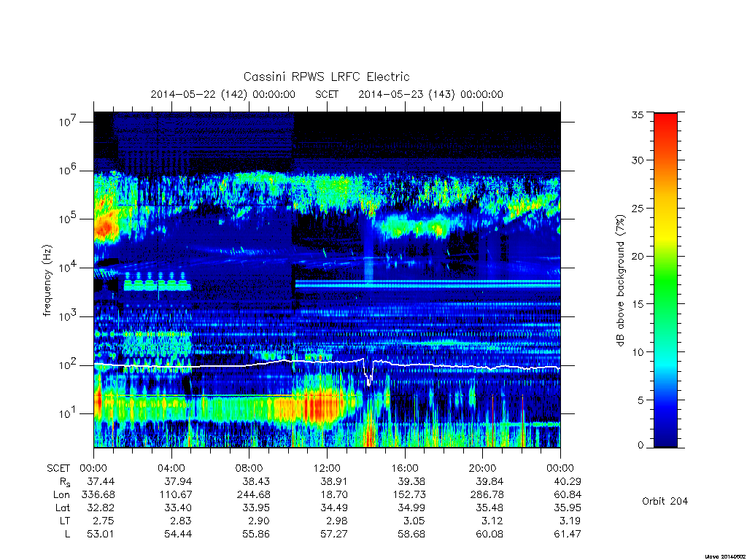Click the colorbar's cyan region near 10 dB
This screenshot has width=747, height=560.
click(x=665, y=352)
